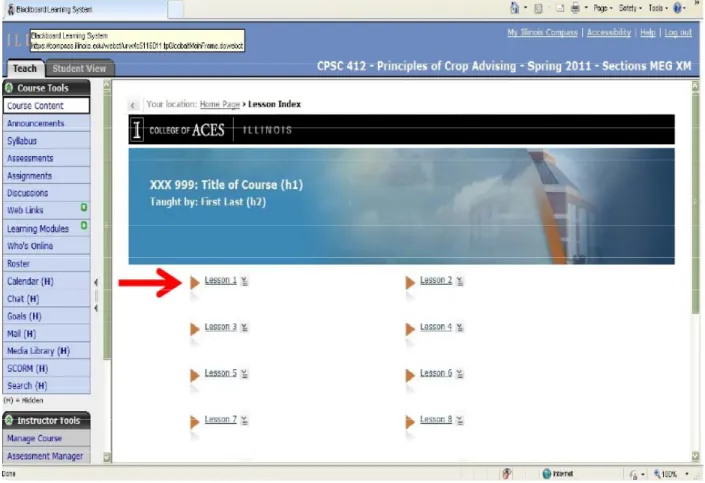Open the browser Safety menu
This screenshot has width=705, height=483.
(x=630, y=8)
